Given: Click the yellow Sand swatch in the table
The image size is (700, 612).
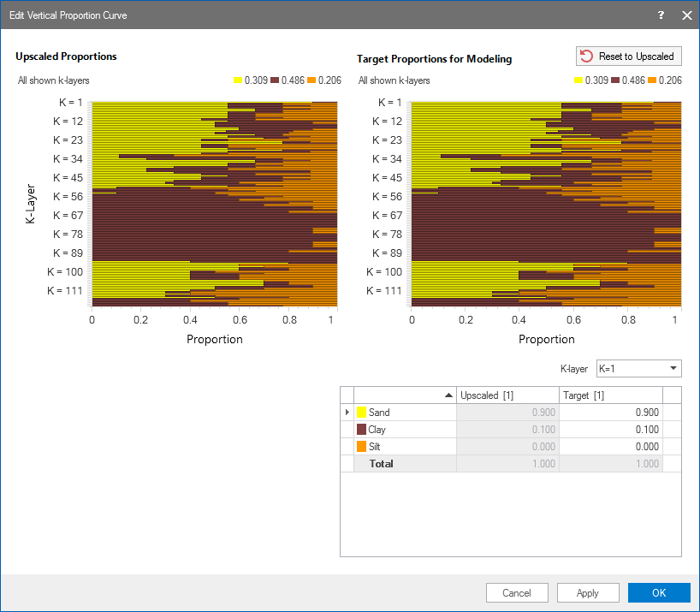Looking at the screenshot, I should click(361, 413).
